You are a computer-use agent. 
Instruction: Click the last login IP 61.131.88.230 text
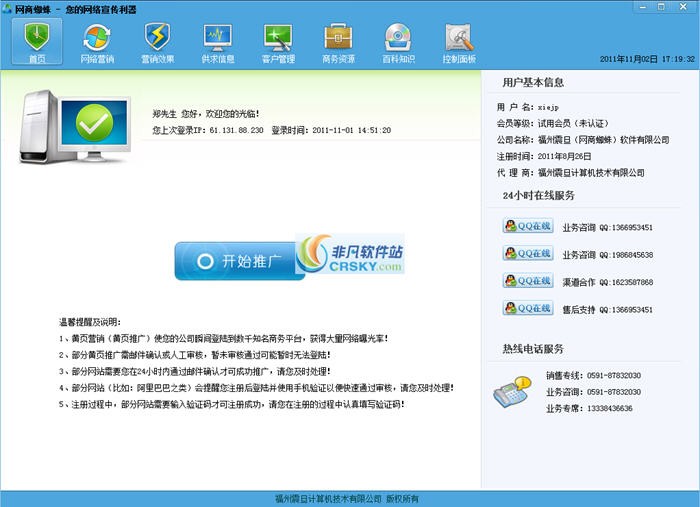[208, 130]
